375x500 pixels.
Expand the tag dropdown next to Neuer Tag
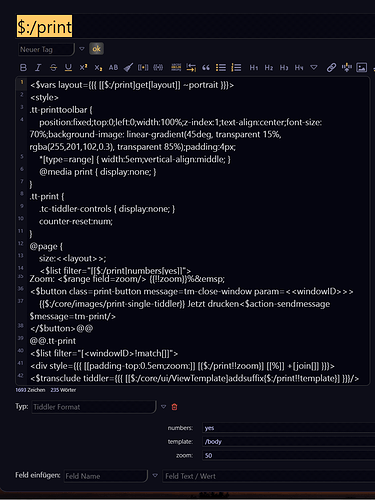pyautogui.click(x=82, y=49)
